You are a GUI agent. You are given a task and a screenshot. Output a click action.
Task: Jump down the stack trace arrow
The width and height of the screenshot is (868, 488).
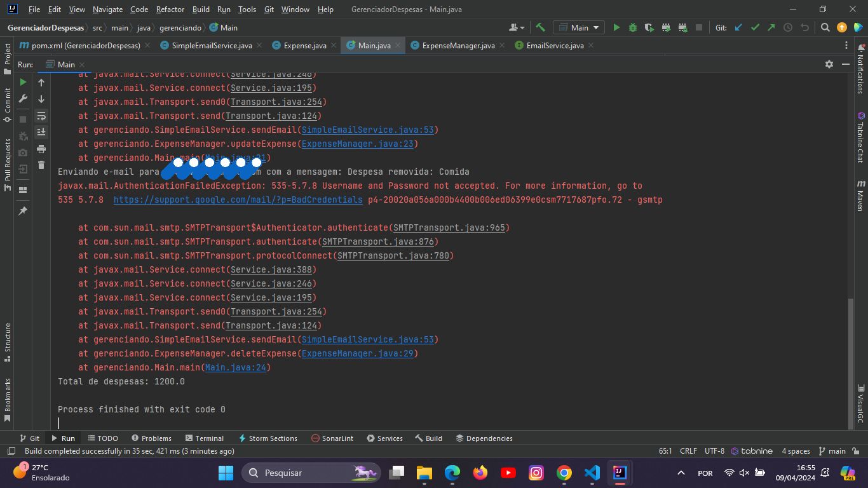tap(41, 99)
